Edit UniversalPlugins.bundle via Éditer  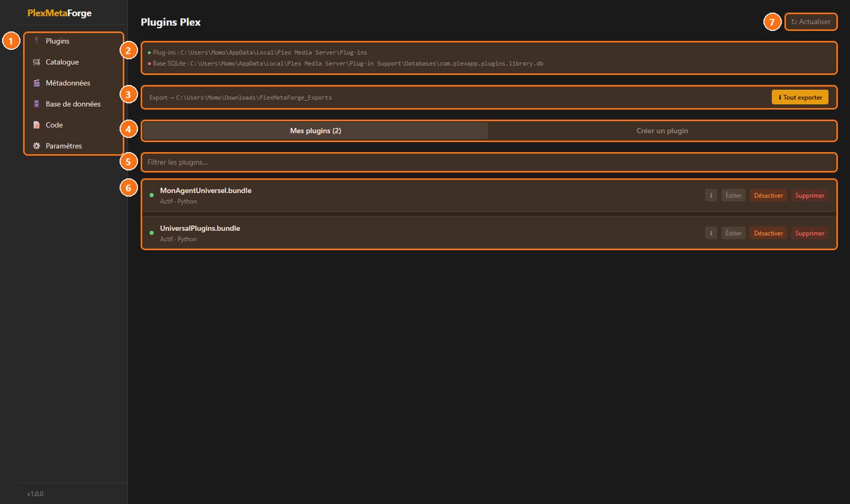point(733,233)
